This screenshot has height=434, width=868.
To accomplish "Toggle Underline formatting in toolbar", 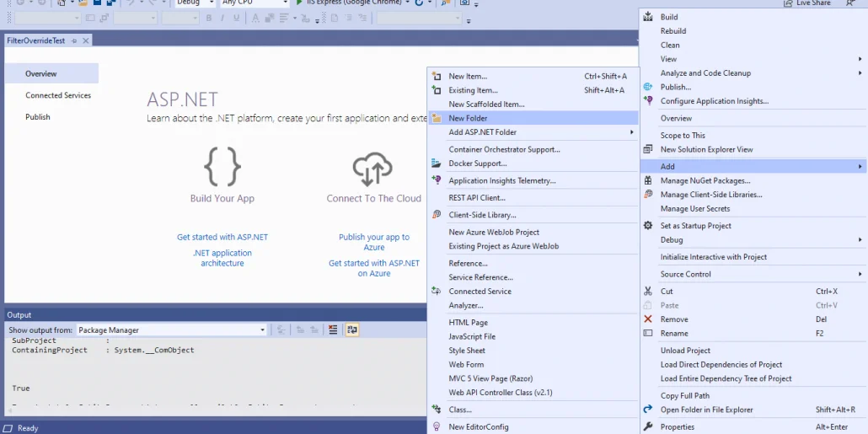I will click(236, 19).
